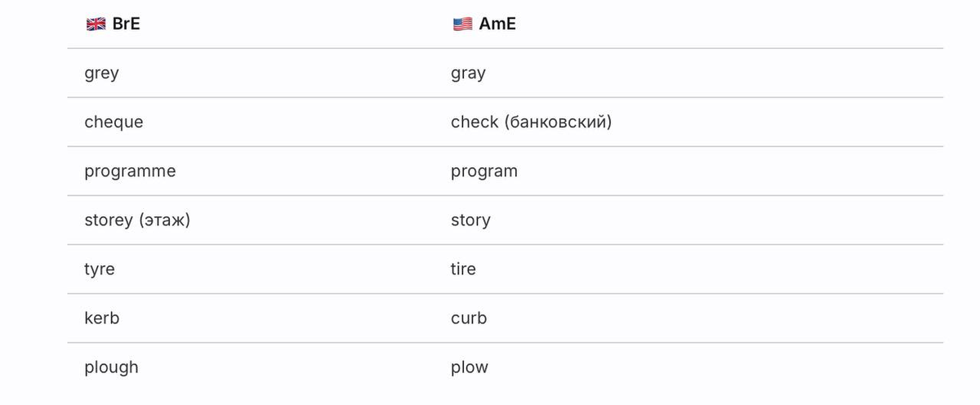Click the BrE column header
The image size is (980, 405).
tap(126, 24)
